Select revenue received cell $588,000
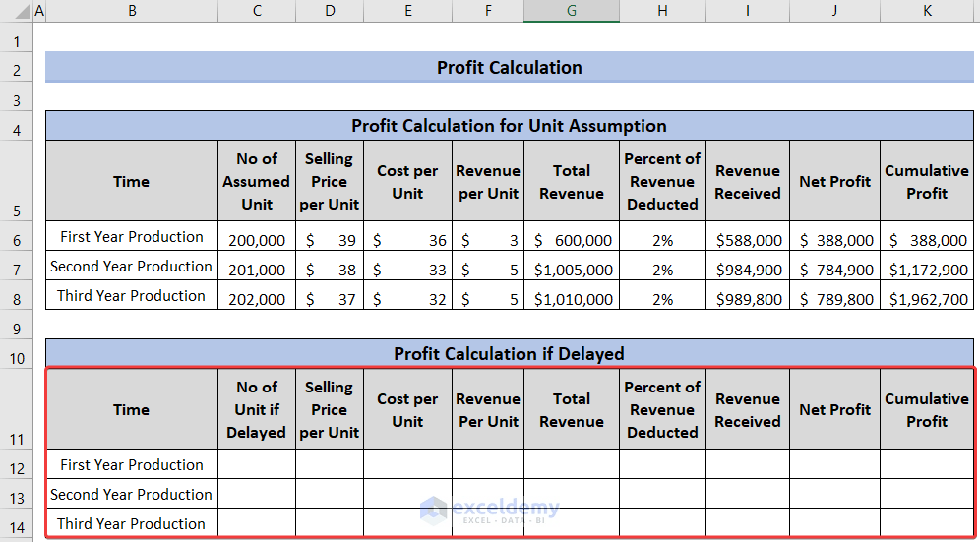 point(748,236)
